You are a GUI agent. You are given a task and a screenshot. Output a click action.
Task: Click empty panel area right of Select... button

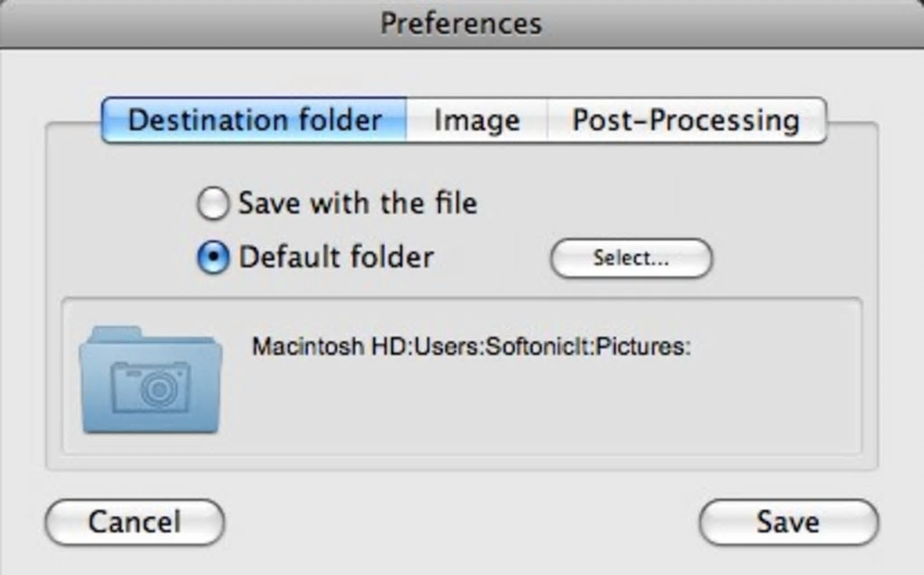point(788,258)
